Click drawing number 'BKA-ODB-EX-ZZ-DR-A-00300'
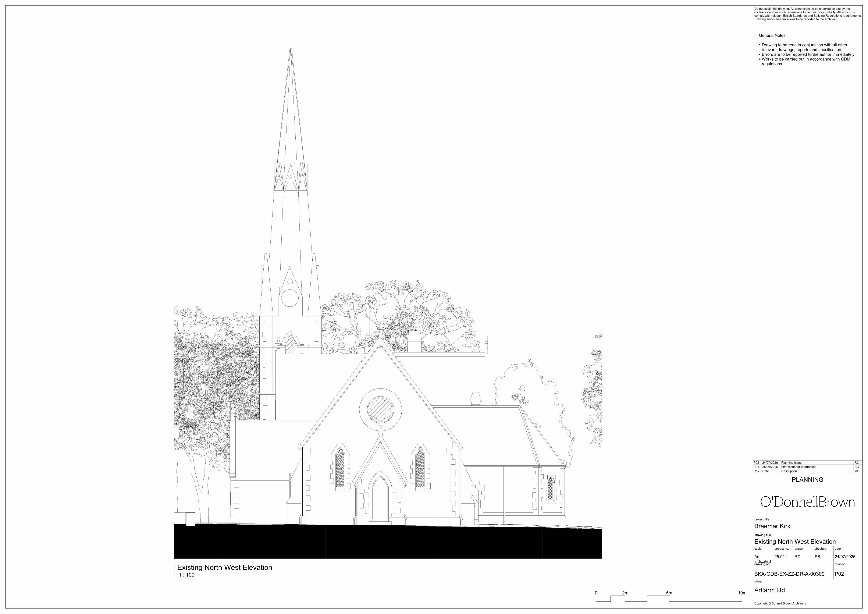868x614 pixels. point(789,574)
